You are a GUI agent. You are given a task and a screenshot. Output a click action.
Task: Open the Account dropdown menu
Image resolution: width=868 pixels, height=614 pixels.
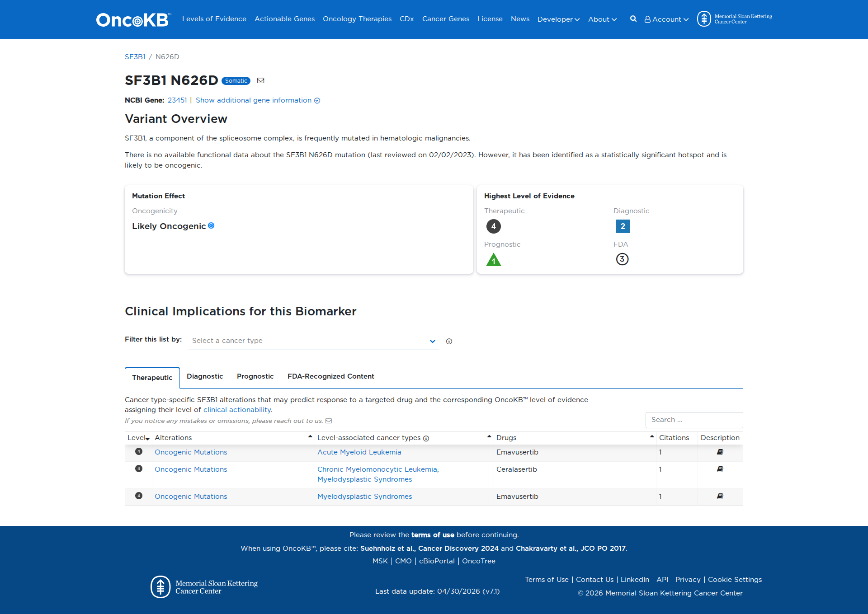pos(666,19)
